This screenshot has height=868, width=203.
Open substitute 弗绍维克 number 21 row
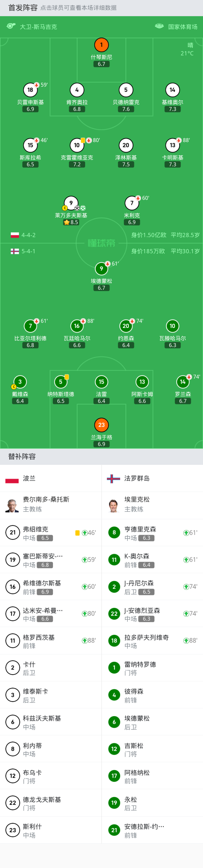[x=50, y=533]
